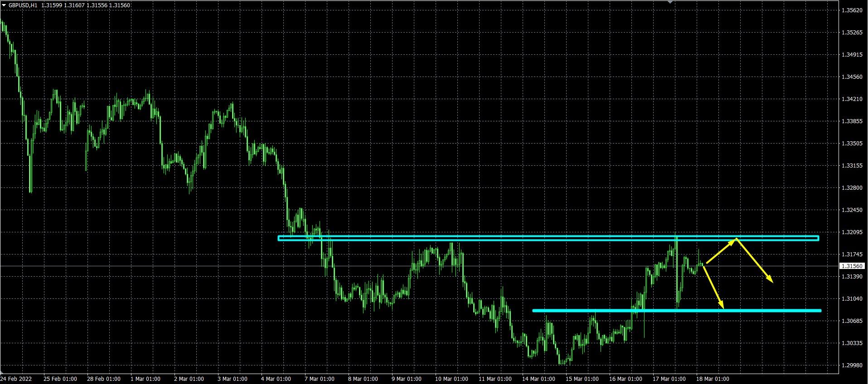Click the 1.31390 price scale label
Image resolution: width=868 pixels, height=384 pixels.
pyautogui.click(x=852, y=276)
